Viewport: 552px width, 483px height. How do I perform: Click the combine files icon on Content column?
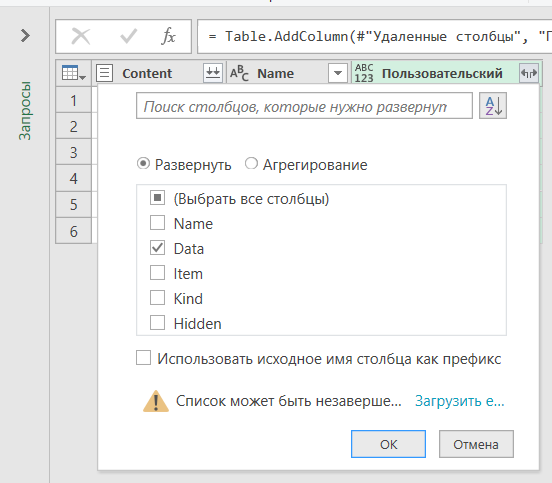213,73
